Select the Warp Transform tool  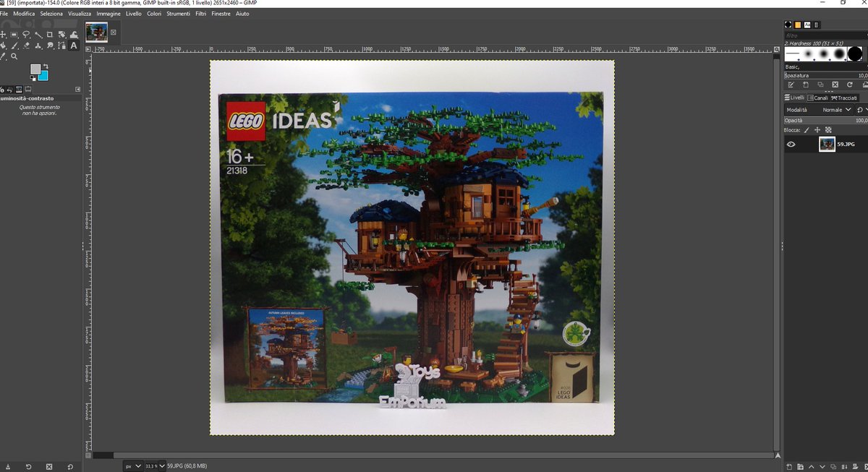[74, 35]
